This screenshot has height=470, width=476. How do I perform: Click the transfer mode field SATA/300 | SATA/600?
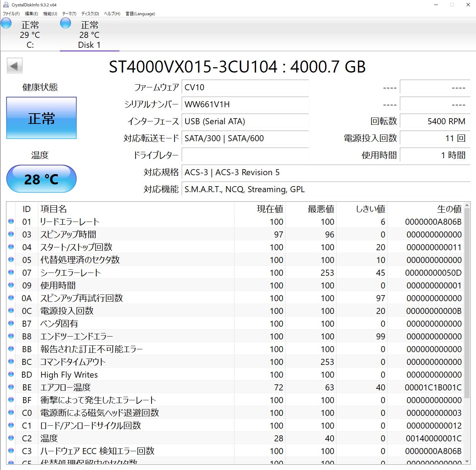pos(245,138)
